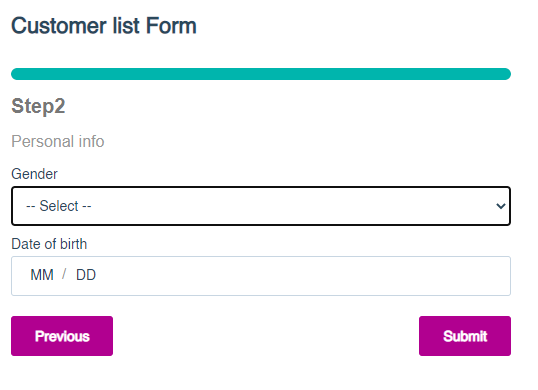Click the Submit button
The width and height of the screenshot is (538, 390).
coord(465,336)
